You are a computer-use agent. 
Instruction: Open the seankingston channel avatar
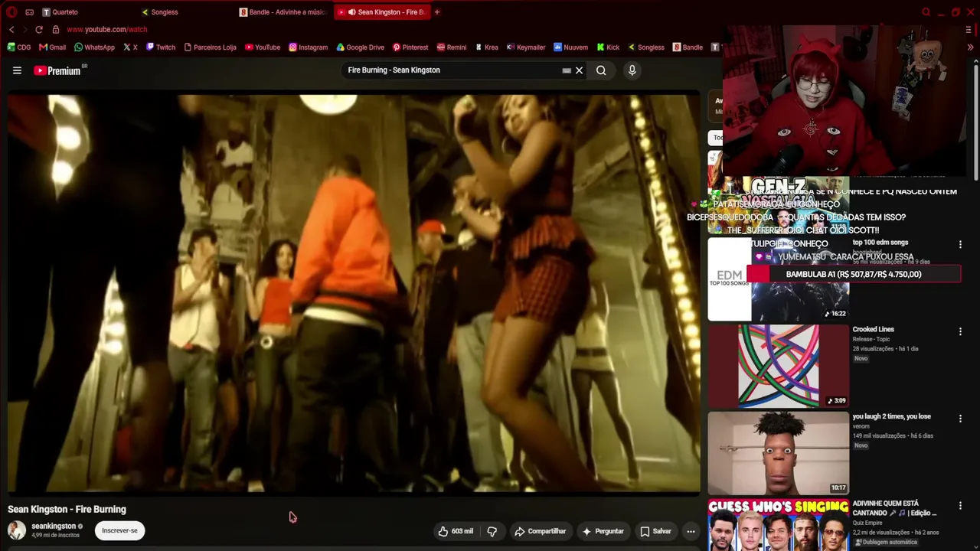click(x=16, y=530)
